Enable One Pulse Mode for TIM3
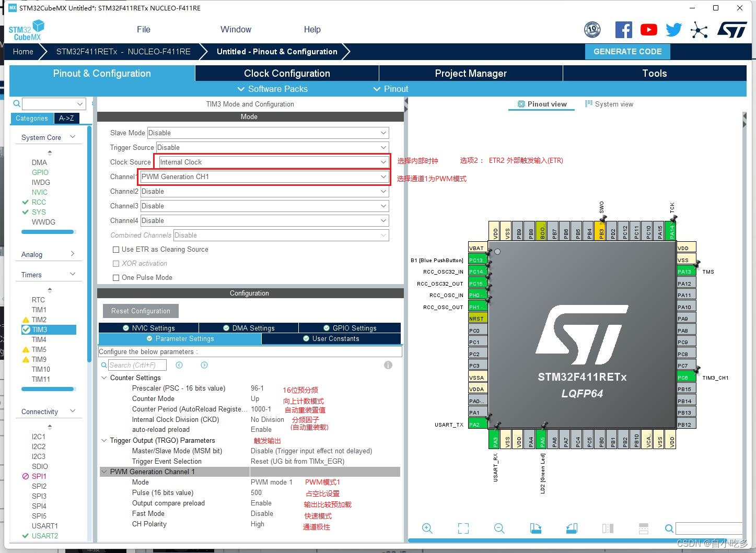Image resolution: width=756 pixels, height=553 pixels. 116,277
